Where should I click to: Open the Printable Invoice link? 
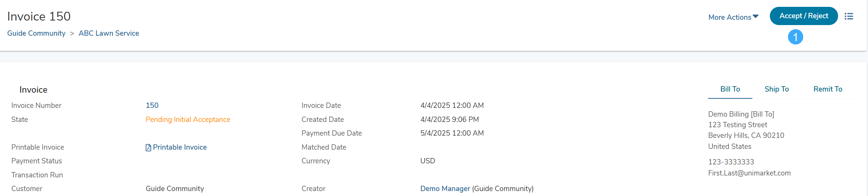(180, 147)
